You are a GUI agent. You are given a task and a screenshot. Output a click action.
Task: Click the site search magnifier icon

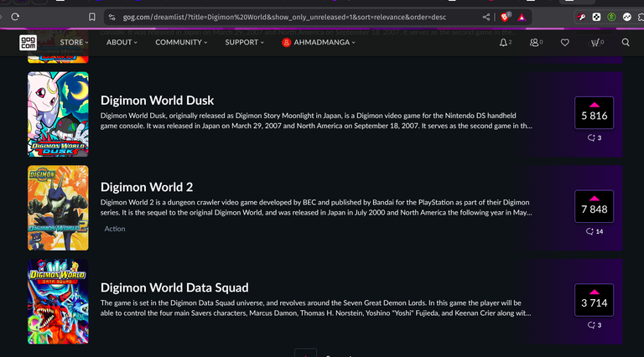(626, 42)
